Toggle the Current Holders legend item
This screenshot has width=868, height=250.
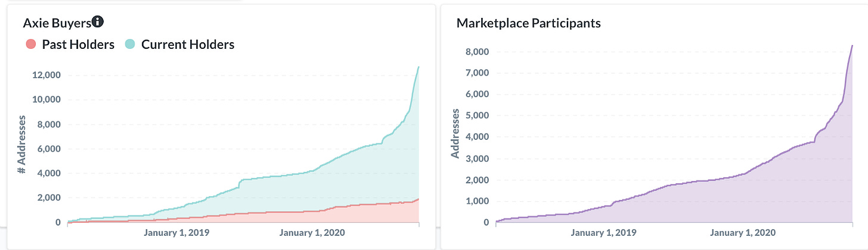179,45
